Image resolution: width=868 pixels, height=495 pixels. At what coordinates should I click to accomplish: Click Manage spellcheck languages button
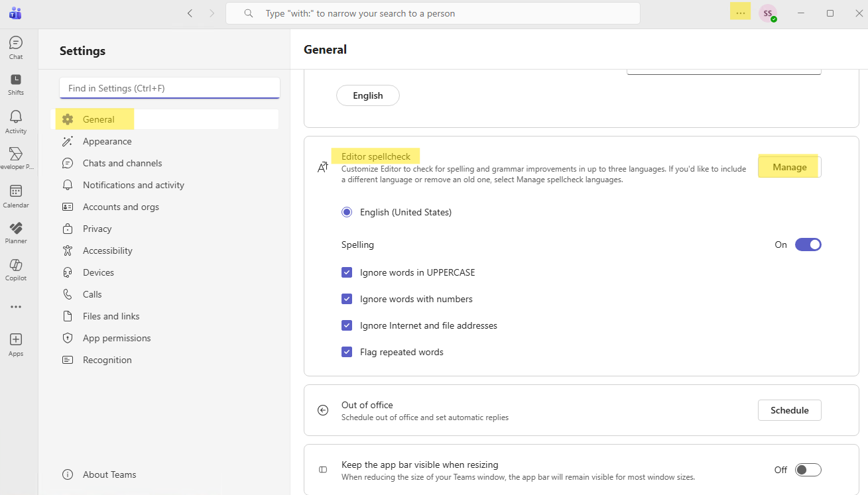(789, 167)
